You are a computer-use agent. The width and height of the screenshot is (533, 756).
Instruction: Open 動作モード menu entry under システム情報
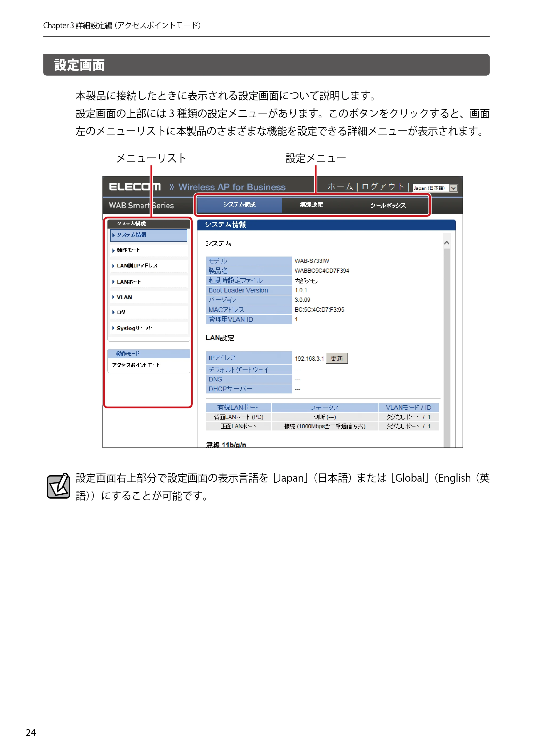148,250
